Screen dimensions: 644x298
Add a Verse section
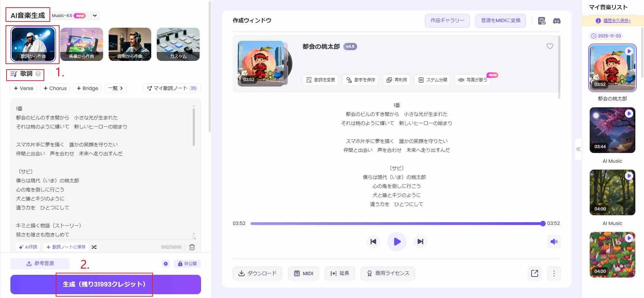[x=24, y=88]
